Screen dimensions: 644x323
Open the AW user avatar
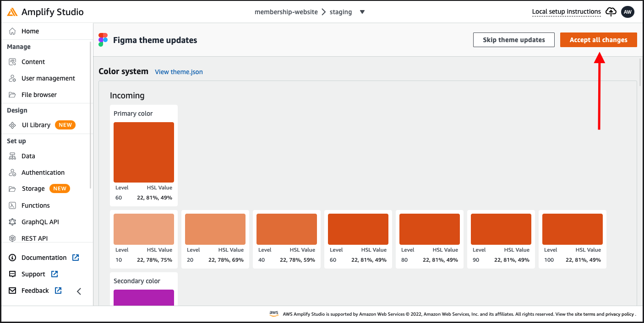pos(628,12)
